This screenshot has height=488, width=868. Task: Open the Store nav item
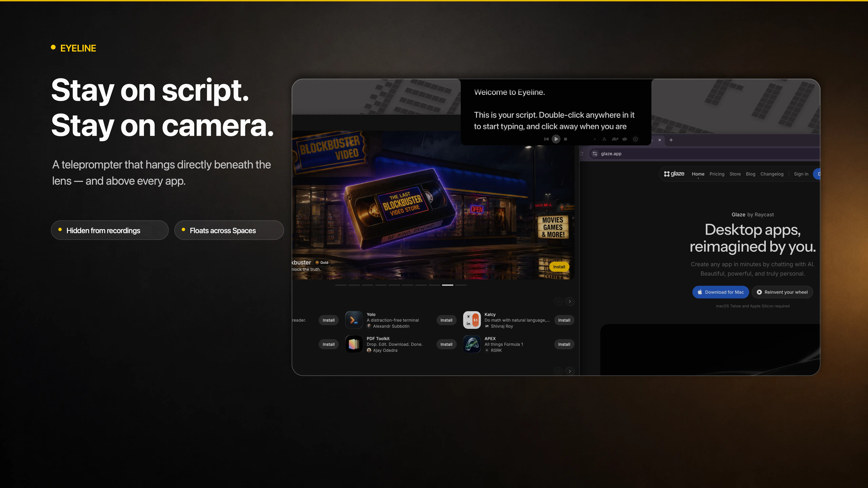(x=735, y=174)
